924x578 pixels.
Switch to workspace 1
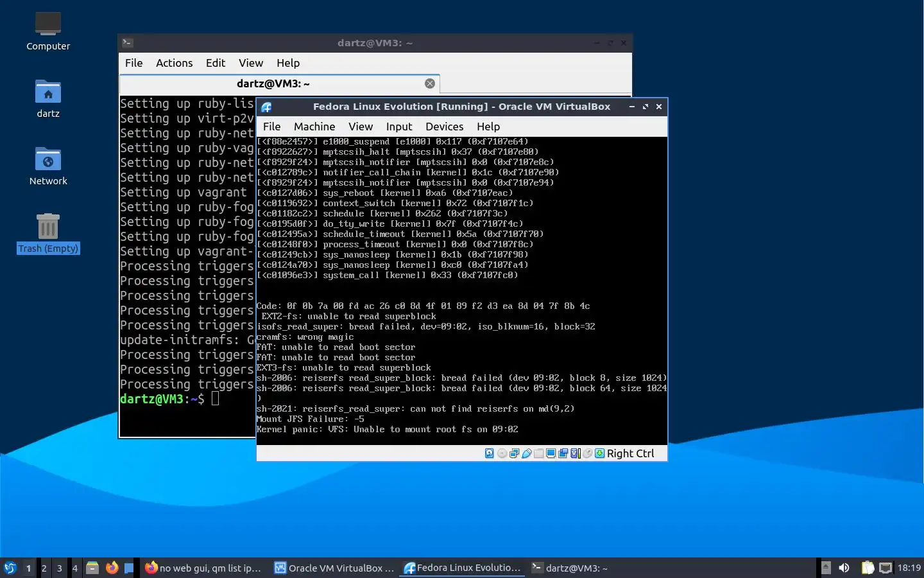[x=28, y=568]
